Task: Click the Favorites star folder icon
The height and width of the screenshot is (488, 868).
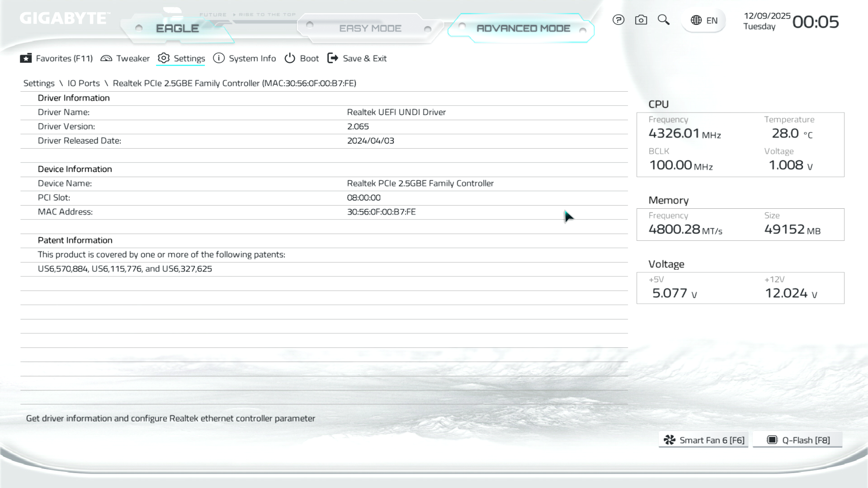Action: pyautogui.click(x=26, y=58)
